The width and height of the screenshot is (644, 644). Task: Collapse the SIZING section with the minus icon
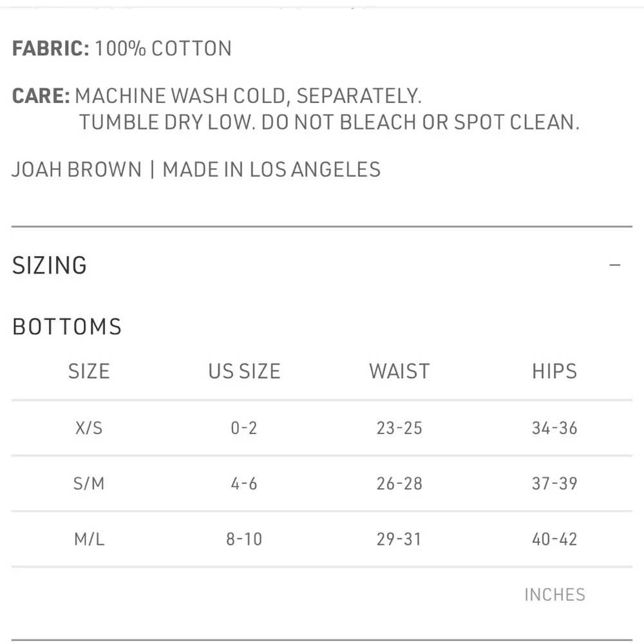click(x=616, y=264)
